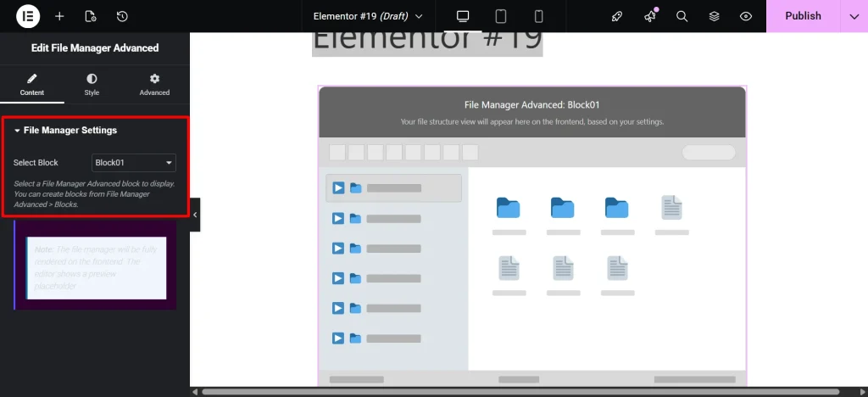Click first folder icon in preview grid
Image resolution: width=868 pixels, height=397 pixels.
coord(509,207)
